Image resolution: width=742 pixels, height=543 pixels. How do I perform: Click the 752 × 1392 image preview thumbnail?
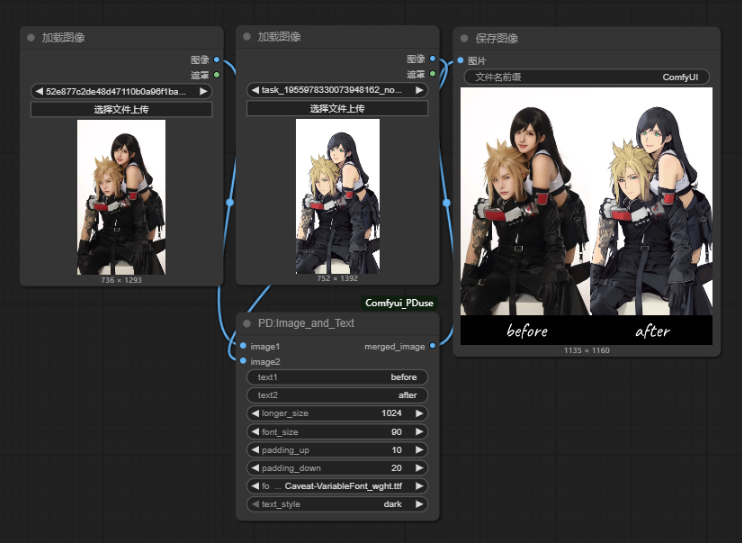click(x=337, y=196)
